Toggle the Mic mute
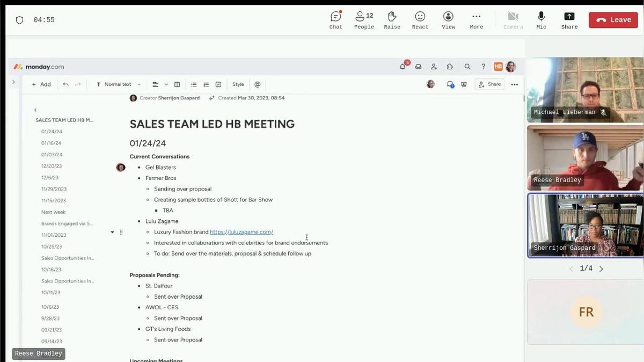Screen dimensions: 644x362 coord(541,20)
